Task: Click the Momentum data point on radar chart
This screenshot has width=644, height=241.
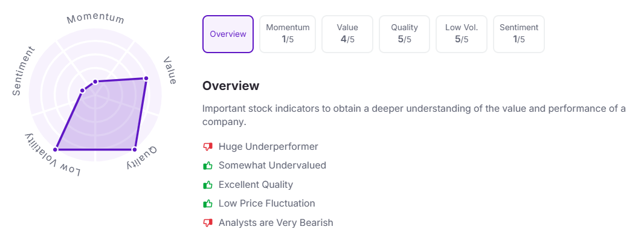Action: click(95, 82)
